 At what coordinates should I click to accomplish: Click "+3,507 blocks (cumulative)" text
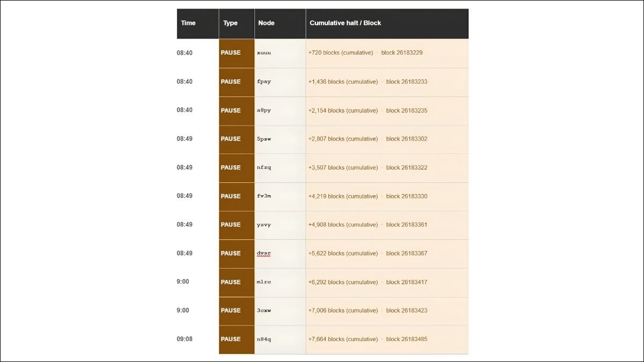click(343, 168)
